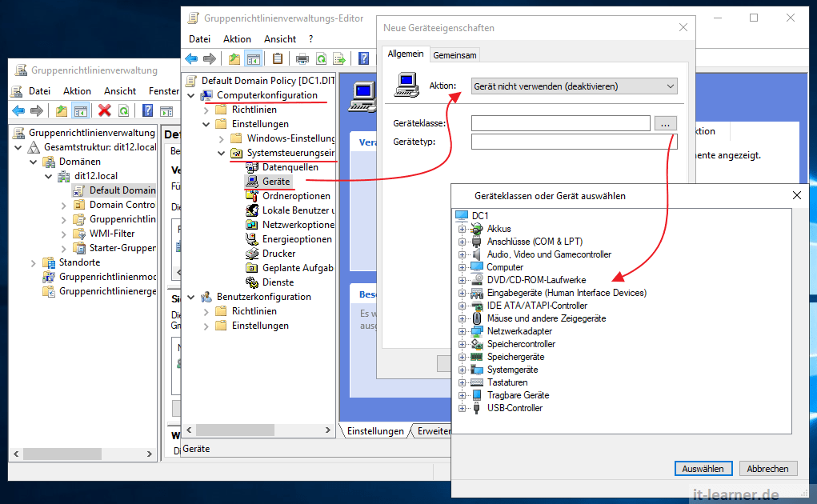Select Akkus device class
Screen dimensions: 817x504
click(499, 229)
